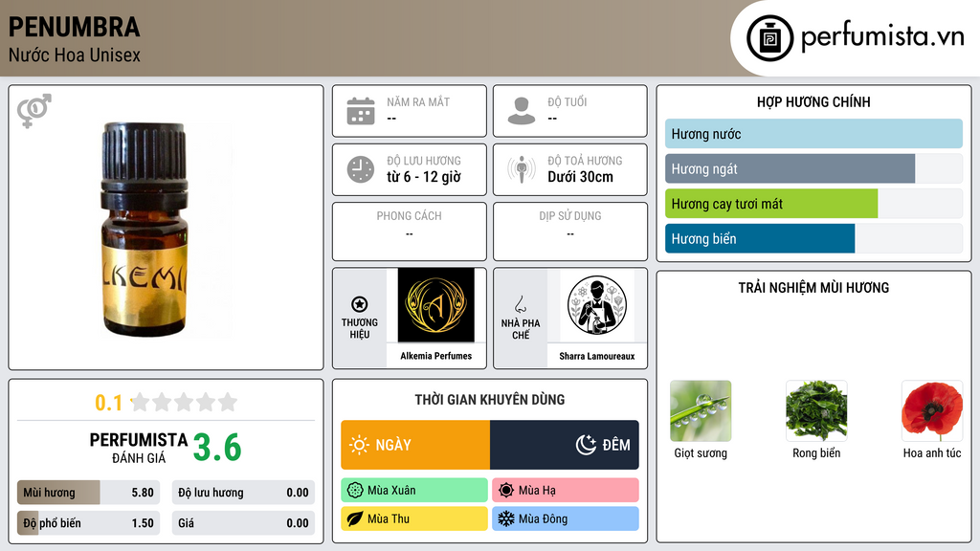The width and height of the screenshot is (980, 551).
Task: Click the Giá 0.00 score bar
Action: coord(243,523)
